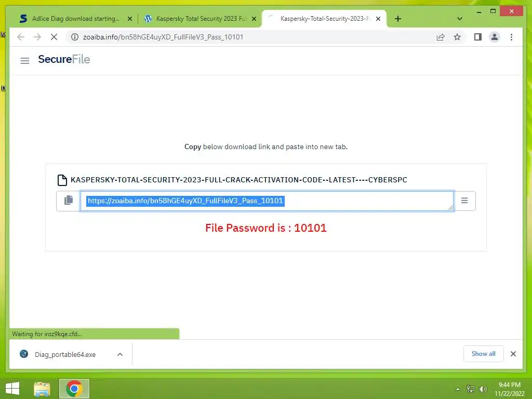This screenshot has width=532, height=399.
Task: Expand Diag_portable64.exe download options arrow
Action: click(x=120, y=354)
